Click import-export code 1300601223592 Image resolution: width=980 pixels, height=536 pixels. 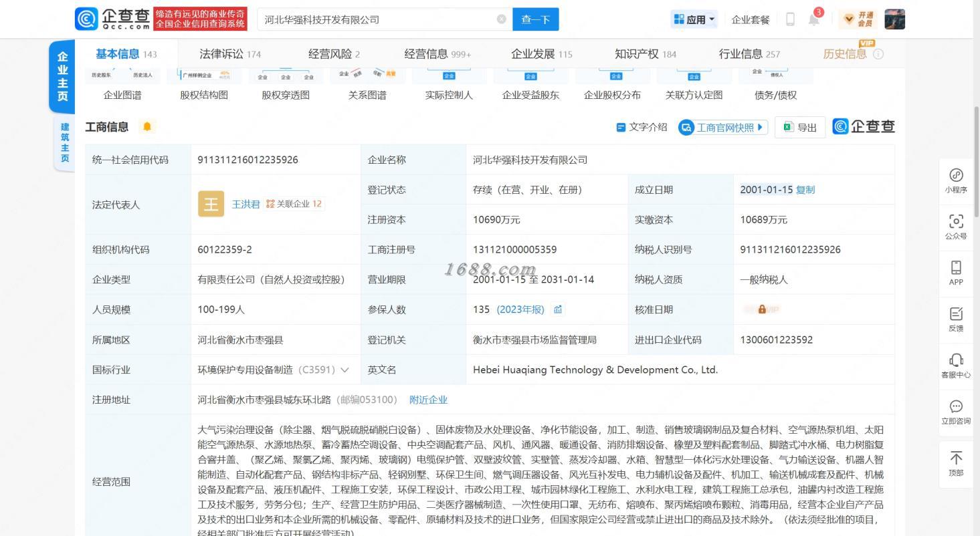[776, 340]
